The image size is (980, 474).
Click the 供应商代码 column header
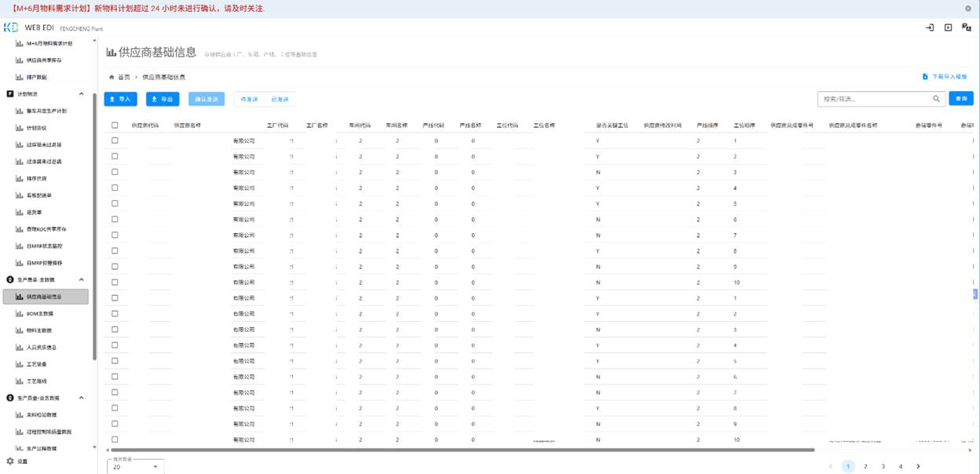(145, 125)
